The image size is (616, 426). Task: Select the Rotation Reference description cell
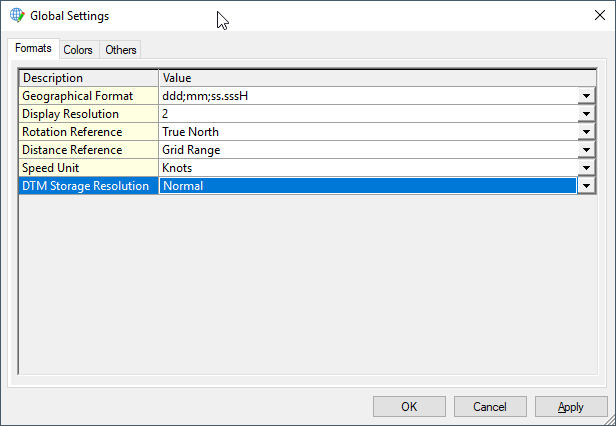(88, 132)
